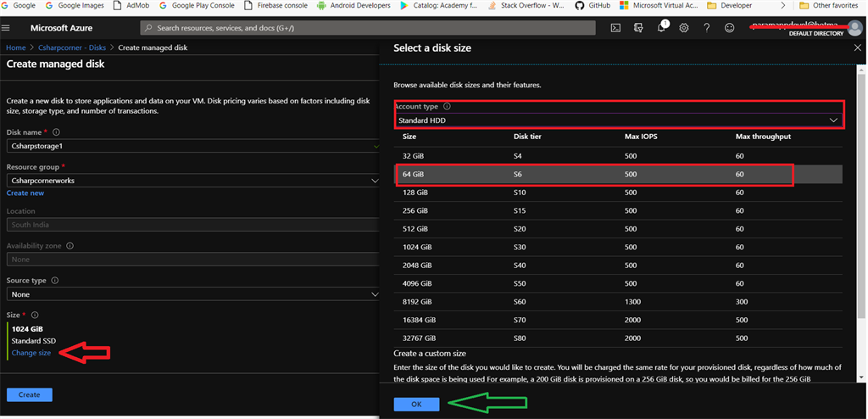Click the Microsoft Azure logo text
This screenshot has width=868, height=419.
pyautogui.click(x=61, y=28)
